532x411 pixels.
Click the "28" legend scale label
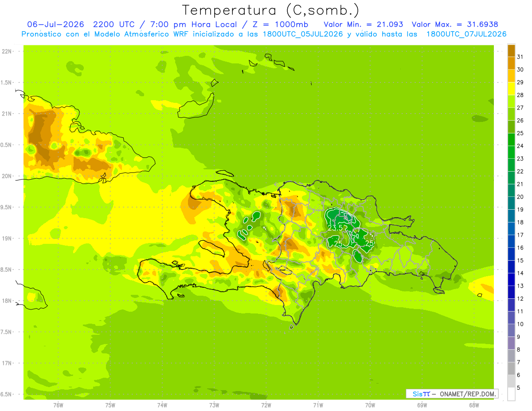coord(520,95)
